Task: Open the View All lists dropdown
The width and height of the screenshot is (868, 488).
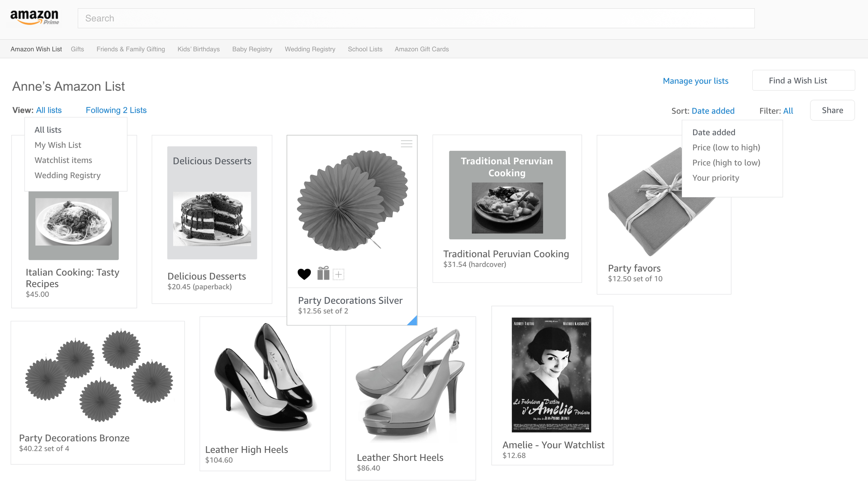Action: tap(49, 110)
